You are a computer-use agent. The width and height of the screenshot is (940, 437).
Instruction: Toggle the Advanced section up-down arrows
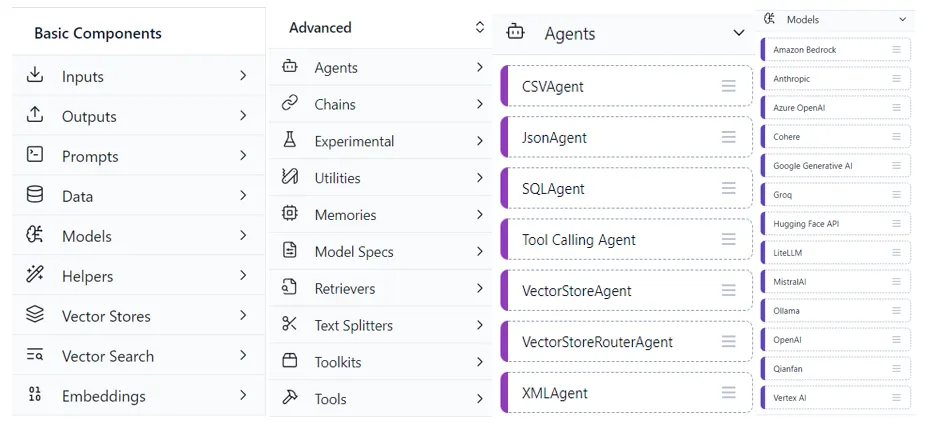click(x=479, y=28)
